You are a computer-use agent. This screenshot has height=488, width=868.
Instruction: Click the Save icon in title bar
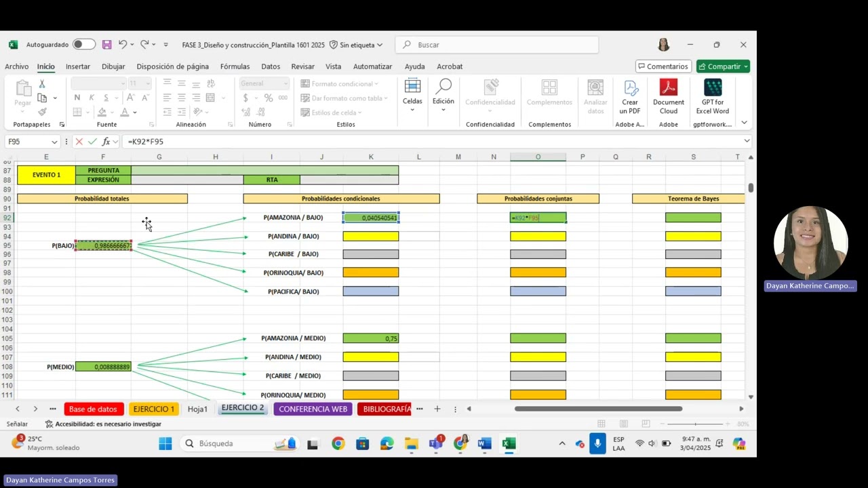pyautogui.click(x=106, y=45)
